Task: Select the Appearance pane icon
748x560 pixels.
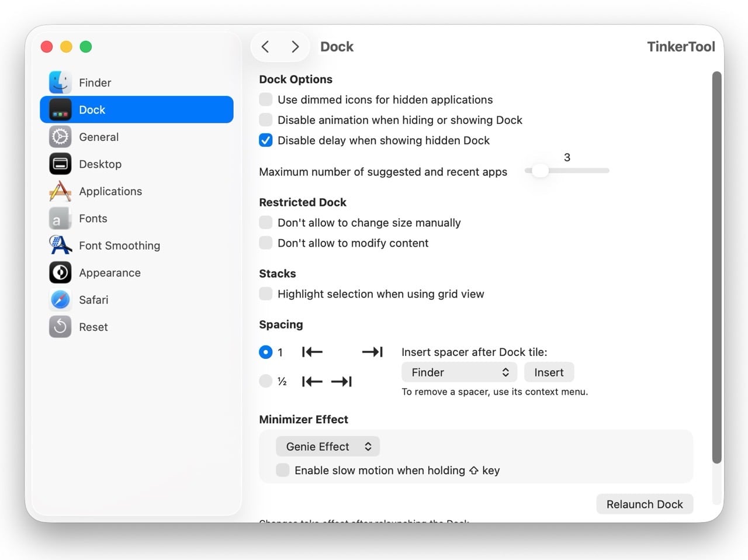Action: click(x=60, y=272)
